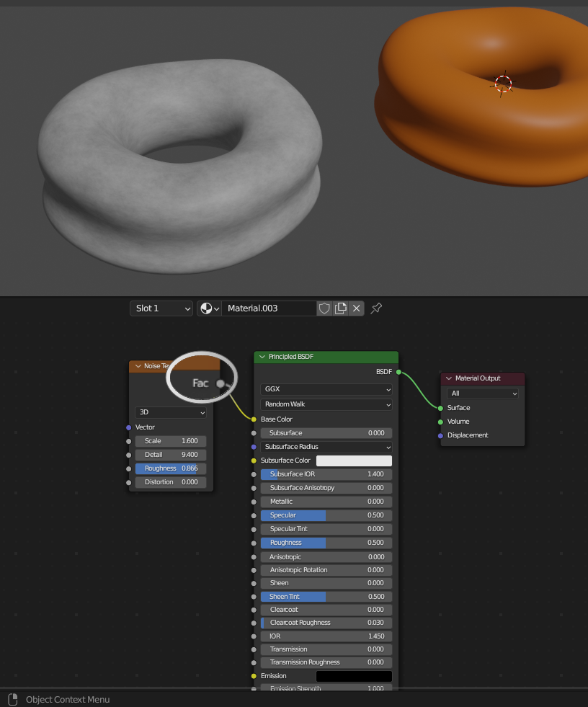This screenshot has width=588, height=707.
Task: Click the Noise Texture Scale field
Action: tap(171, 441)
